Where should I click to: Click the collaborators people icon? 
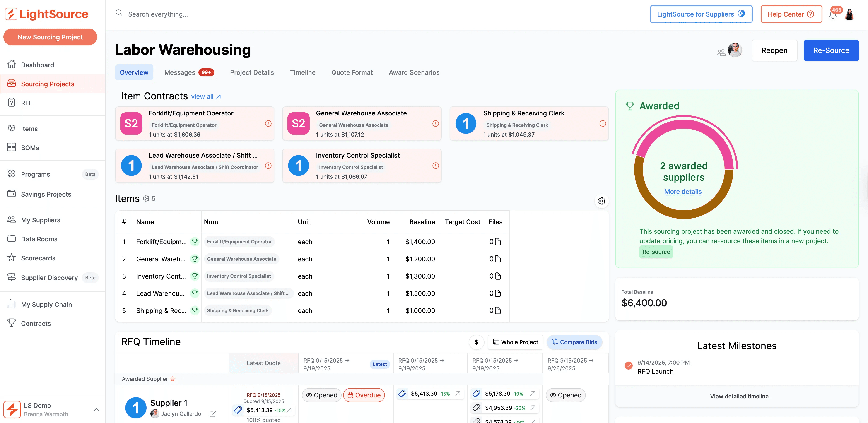pyautogui.click(x=721, y=52)
